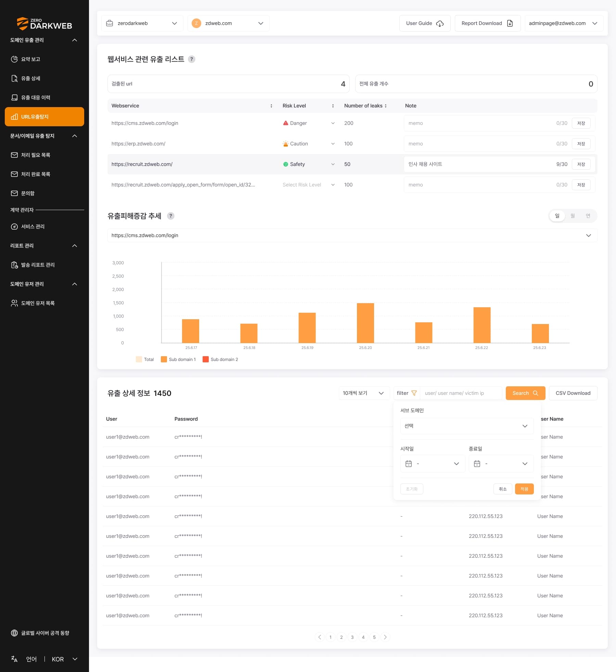Collapse the 문서/이메일 유출 탐지 section
The height and width of the screenshot is (672, 616).
click(75, 136)
